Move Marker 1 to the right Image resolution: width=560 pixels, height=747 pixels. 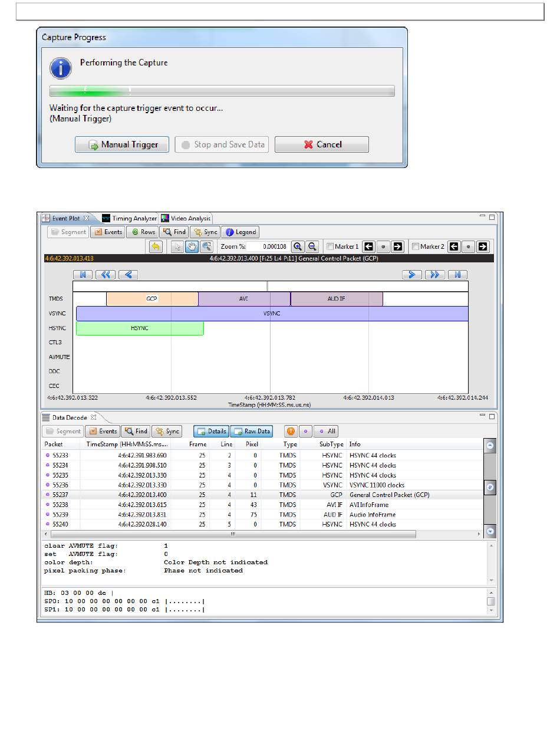point(397,246)
